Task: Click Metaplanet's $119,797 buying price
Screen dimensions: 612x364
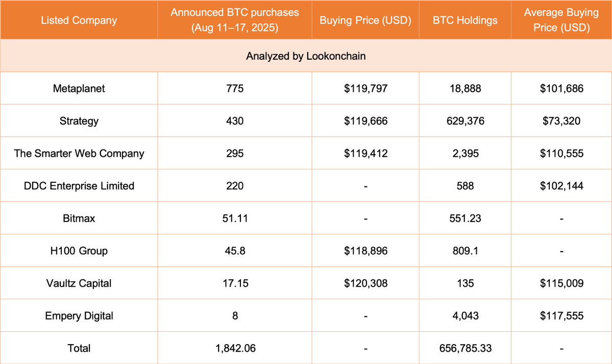Action: (365, 88)
